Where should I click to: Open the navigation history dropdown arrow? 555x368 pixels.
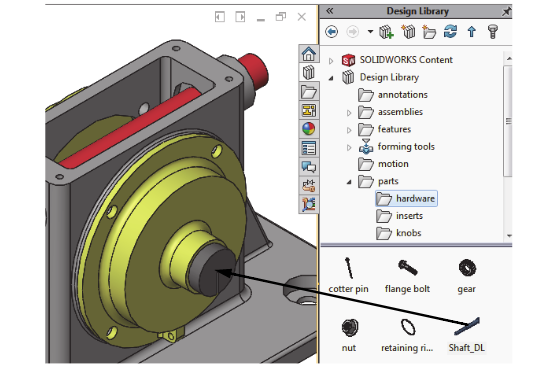tap(370, 32)
